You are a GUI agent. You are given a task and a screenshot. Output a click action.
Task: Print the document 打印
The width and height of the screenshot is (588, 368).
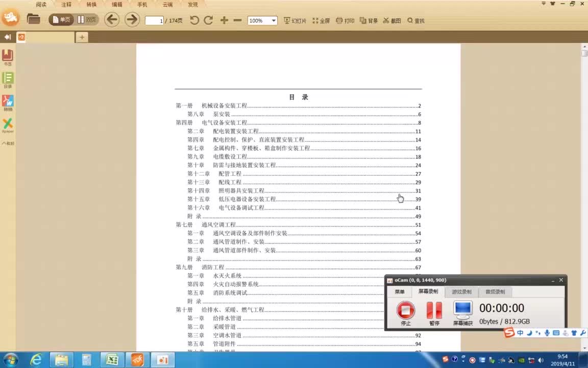[x=346, y=20]
